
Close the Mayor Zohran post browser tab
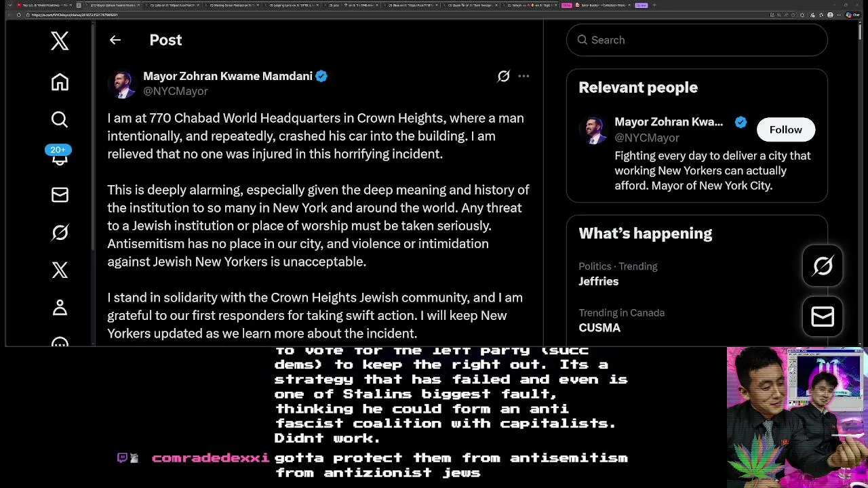[x=139, y=5]
